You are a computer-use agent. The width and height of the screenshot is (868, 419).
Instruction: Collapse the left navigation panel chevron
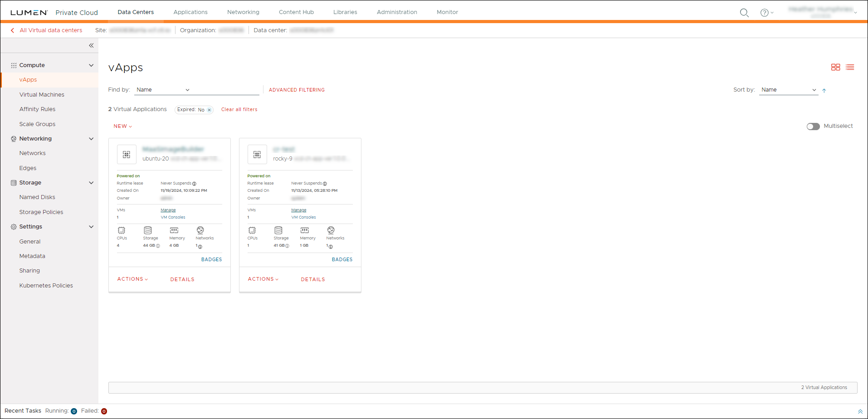click(x=91, y=45)
